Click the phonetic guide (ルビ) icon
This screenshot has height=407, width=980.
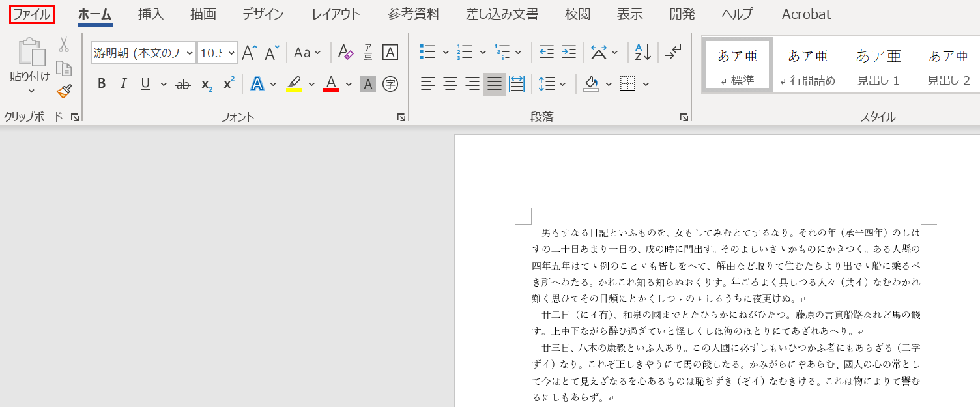[x=368, y=53]
